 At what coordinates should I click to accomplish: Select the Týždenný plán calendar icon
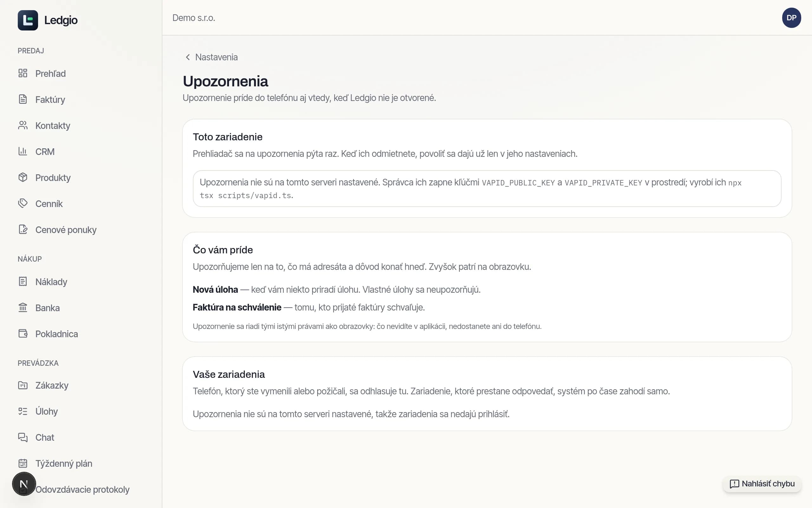pyautogui.click(x=23, y=463)
